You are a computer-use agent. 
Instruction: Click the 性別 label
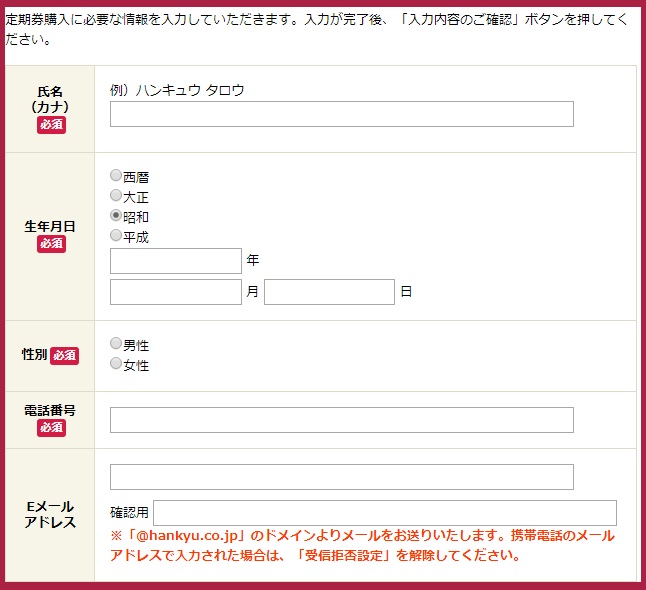(x=34, y=354)
